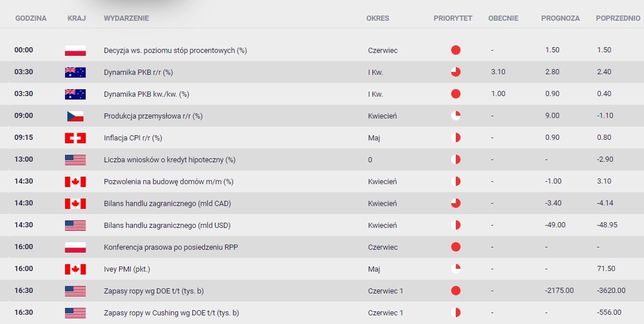Open Zapasy ropy w Cushing event
This screenshot has height=324, width=644.
click(x=172, y=313)
